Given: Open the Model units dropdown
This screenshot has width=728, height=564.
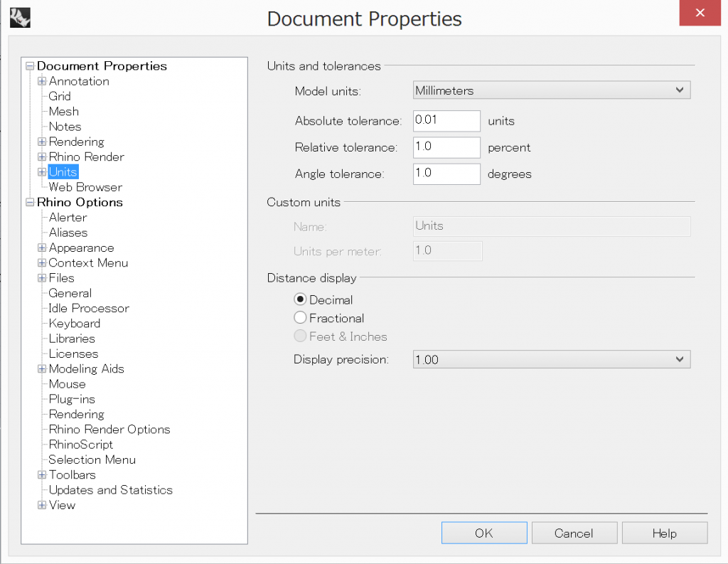Looking at the screenshot, I should tap(552, 90).
